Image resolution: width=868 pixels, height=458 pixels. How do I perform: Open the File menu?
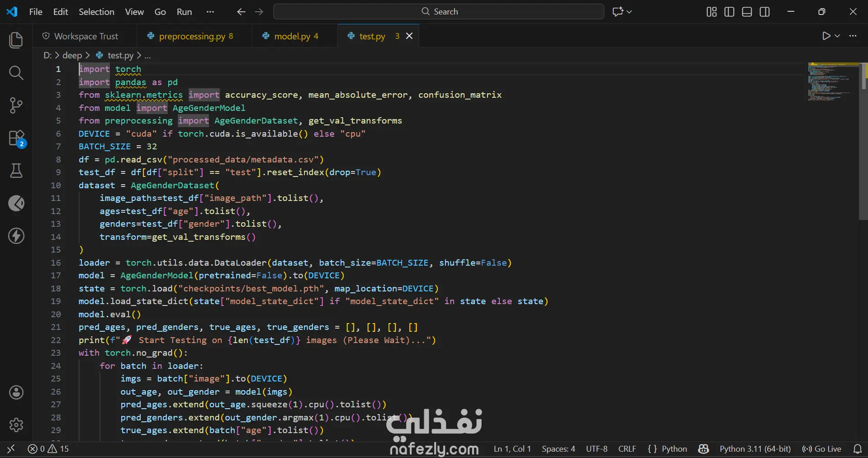[36, 12]
